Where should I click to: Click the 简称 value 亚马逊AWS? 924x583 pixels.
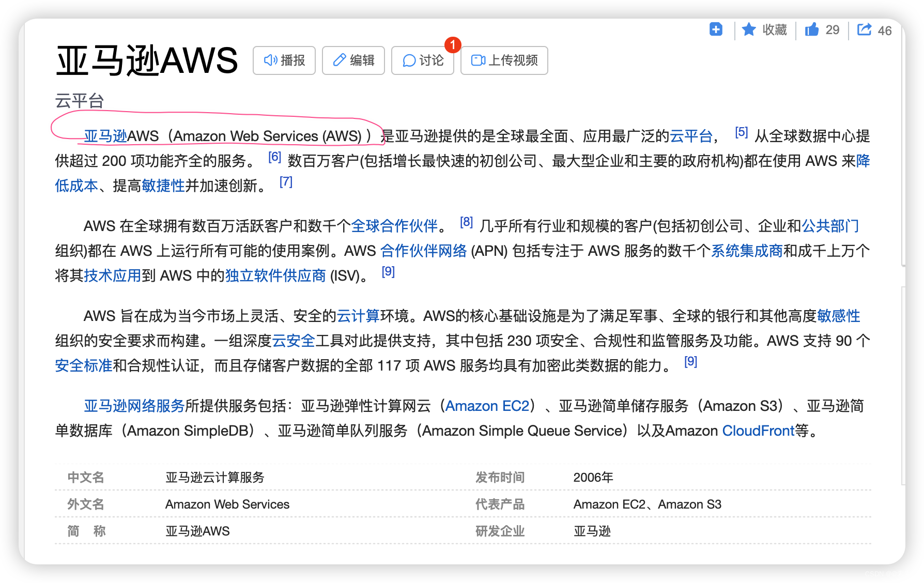(197, 531)
